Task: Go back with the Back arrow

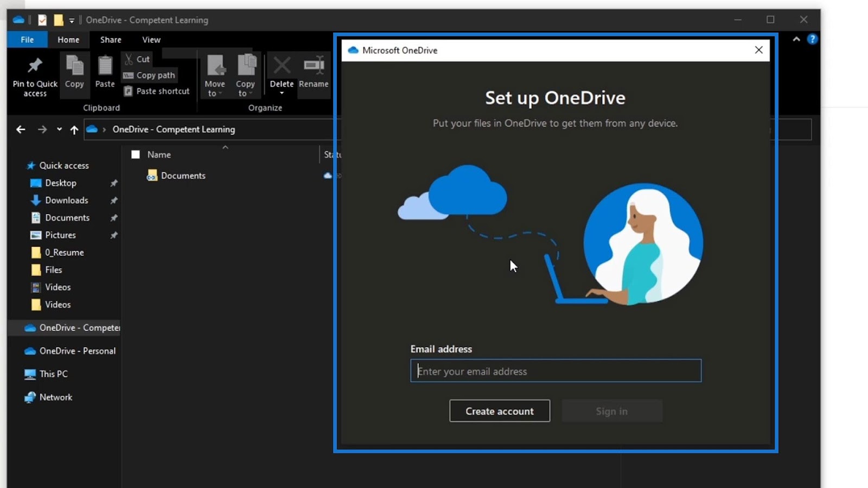Action: pyautogui.click(x=21, y=130)
